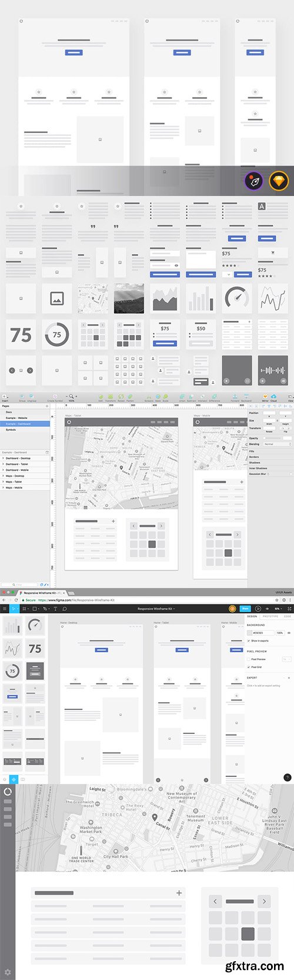Screen dimensions: 294x980
Task: Select the Symbols page in Sketch
Action: [25, 430]
